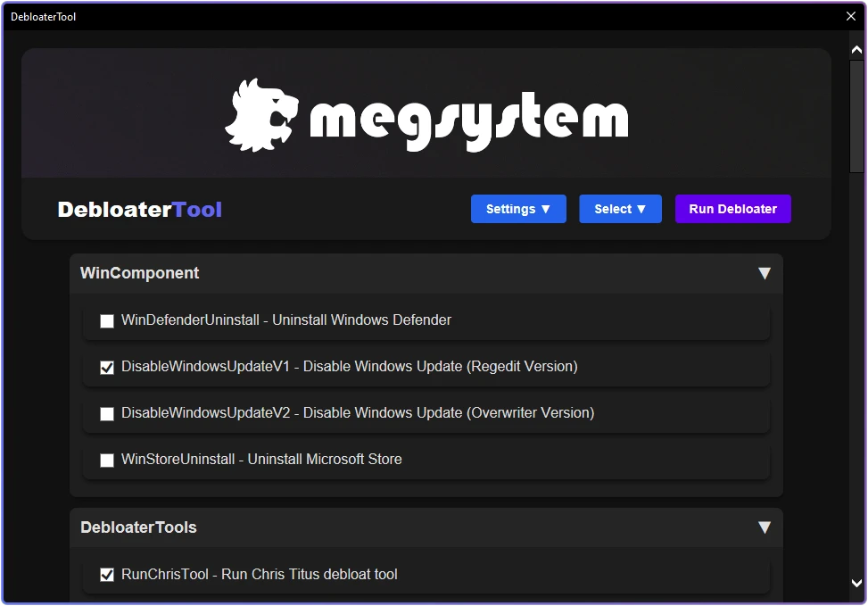Click the vertical scrollbar thumb
This screenshot has width=868, height=606.
click(856, 116)
